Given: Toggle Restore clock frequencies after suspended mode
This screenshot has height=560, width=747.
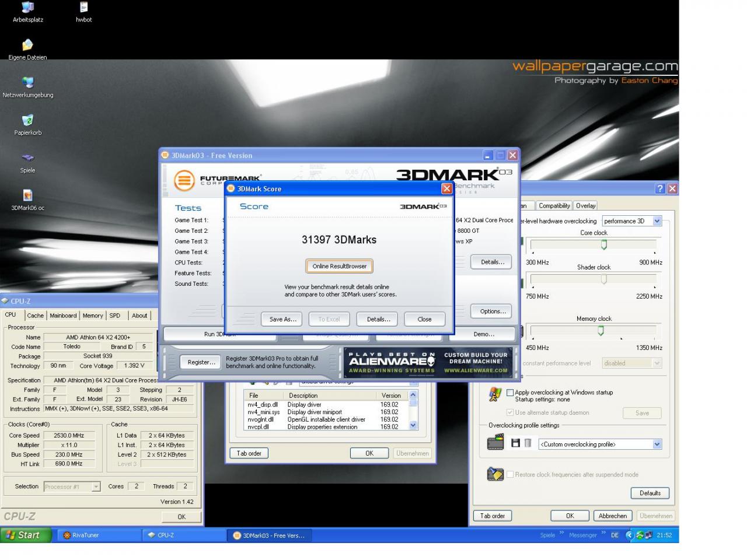Looking at the screenshot, I should coord(510,474).
